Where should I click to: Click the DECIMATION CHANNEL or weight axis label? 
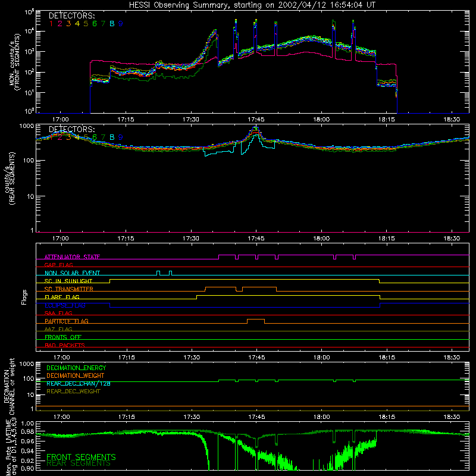tap(10, 386)
